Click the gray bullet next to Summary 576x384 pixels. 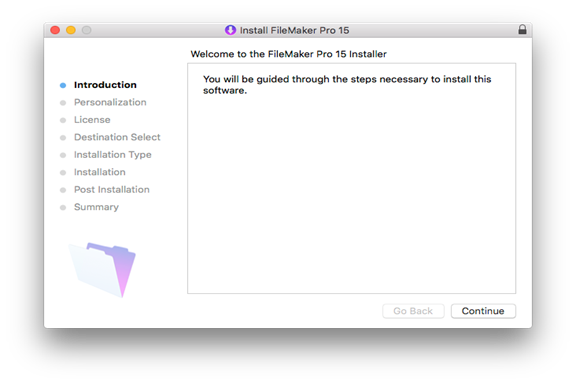click(x=63, y=208)
